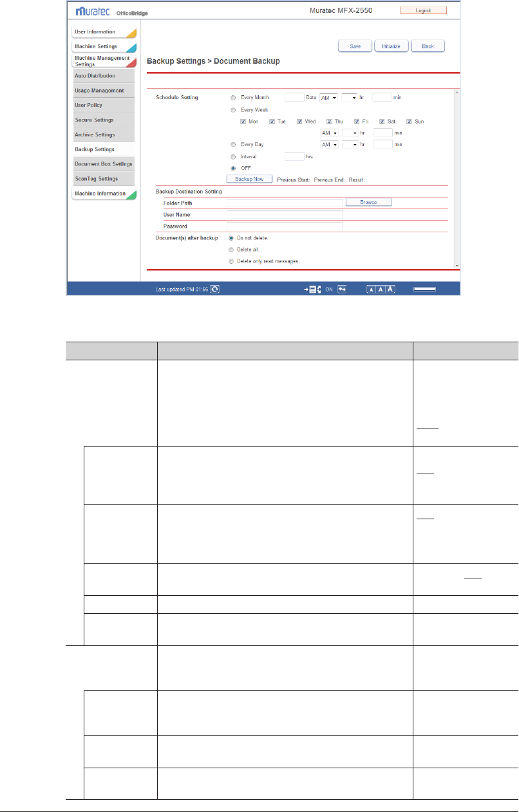Image resolution: width=519 pixels, height=812 pixels.
Task: Choose Delete only read messages option
Action: pyautogui.click(x=232, y=261)
